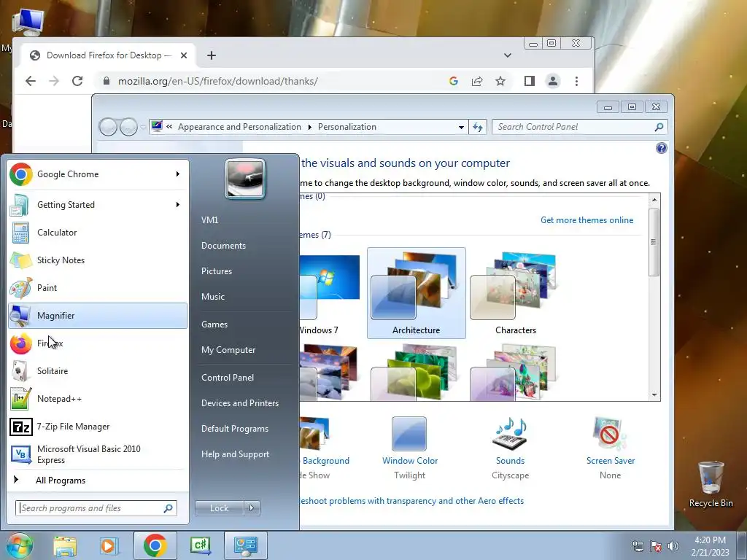Image resolution: width=747 pixels, height=560 pixels.
Task: Open Games from Start menu
Action: (x=214, y=324)
